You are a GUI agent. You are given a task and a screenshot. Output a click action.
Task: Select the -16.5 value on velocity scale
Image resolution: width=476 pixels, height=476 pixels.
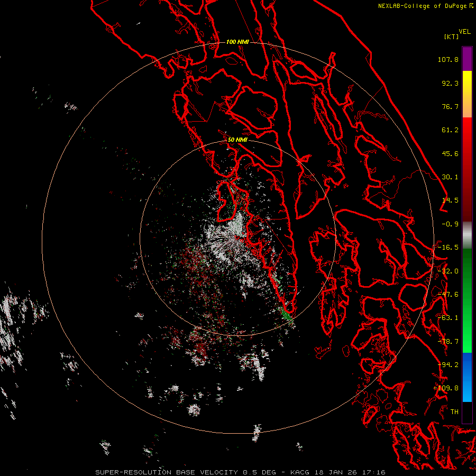448,248
